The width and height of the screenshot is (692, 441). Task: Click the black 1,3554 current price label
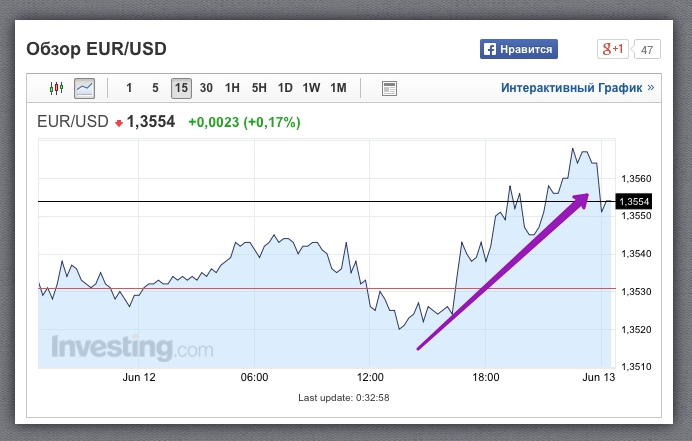[x=635, y=202]
